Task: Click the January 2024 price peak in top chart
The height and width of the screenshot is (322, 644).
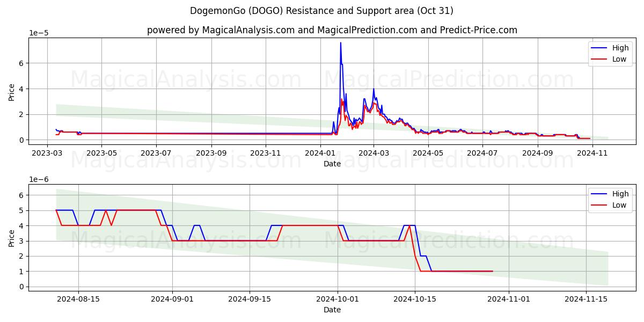Action: [340, 43]
